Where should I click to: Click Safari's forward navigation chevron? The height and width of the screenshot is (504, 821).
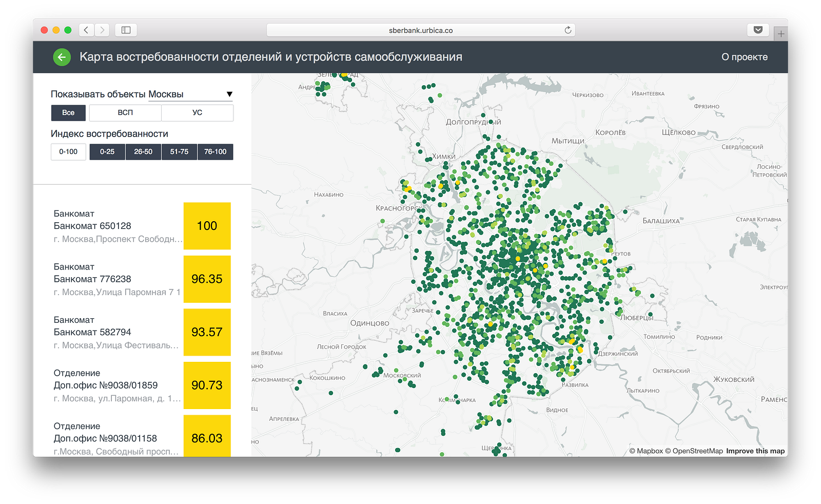102,30
